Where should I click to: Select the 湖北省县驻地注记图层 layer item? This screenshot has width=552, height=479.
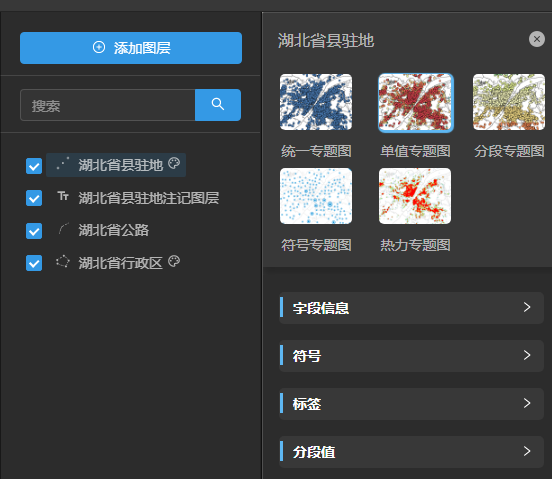point(149,198)
